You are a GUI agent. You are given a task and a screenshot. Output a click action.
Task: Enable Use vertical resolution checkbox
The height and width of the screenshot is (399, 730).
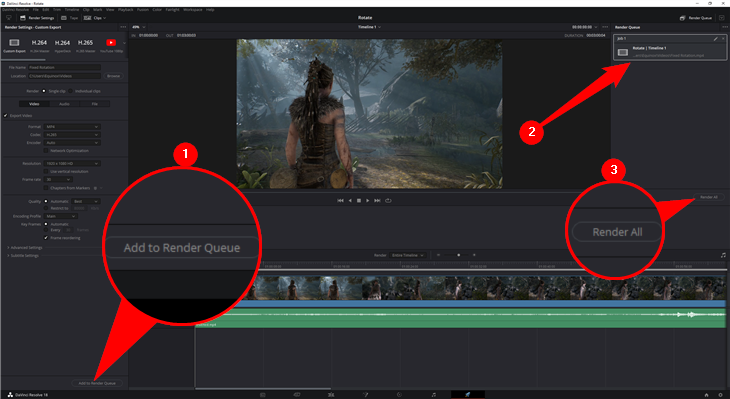pos(46,172)
